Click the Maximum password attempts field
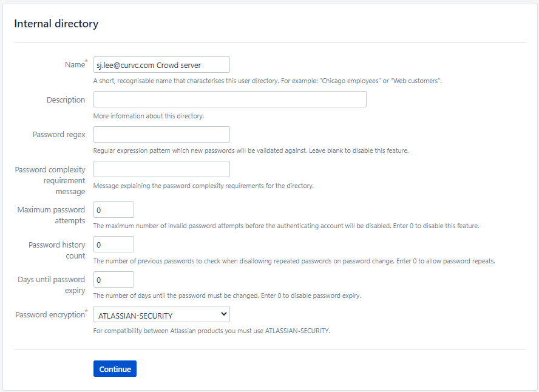The image size is (539, 392). click(114, 209)
